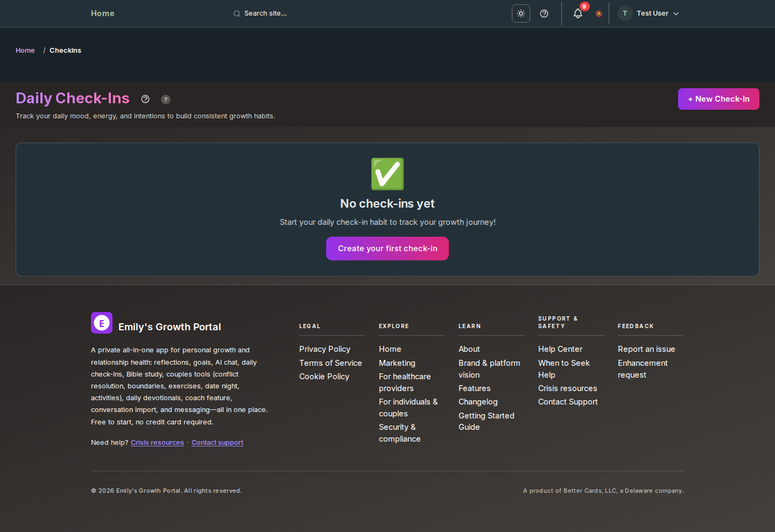
Task: Click the gray filled question mark badge
Action: (x=166, y=100)
